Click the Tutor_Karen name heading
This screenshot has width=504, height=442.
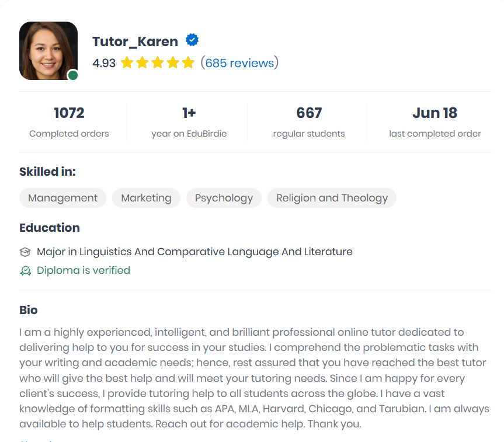(135, 41)
